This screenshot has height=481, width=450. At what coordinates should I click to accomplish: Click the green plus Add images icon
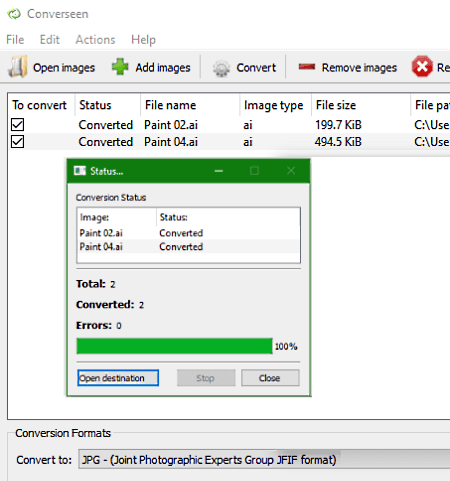pyautogui.click(x=120, y=67)
